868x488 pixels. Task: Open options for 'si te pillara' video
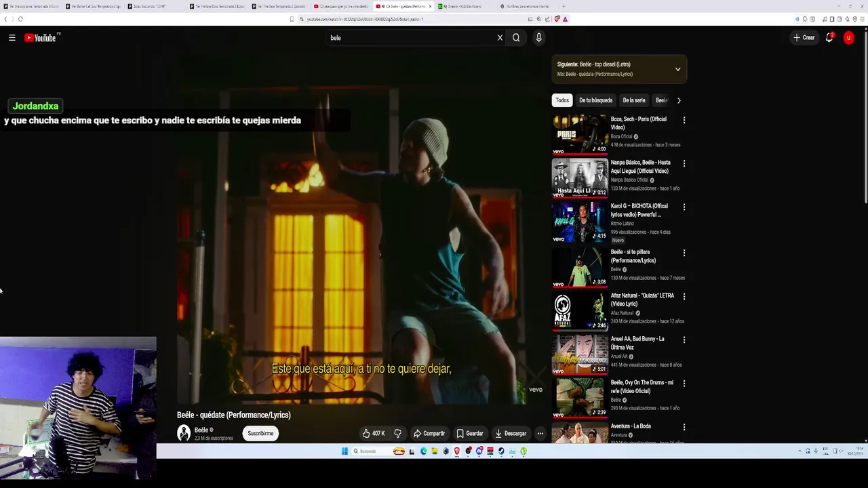tap(684, 253)
